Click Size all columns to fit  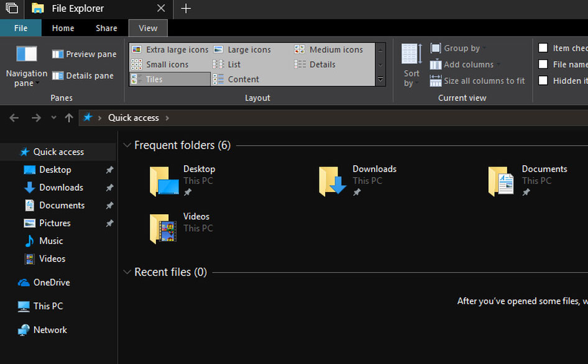(477, 81)
